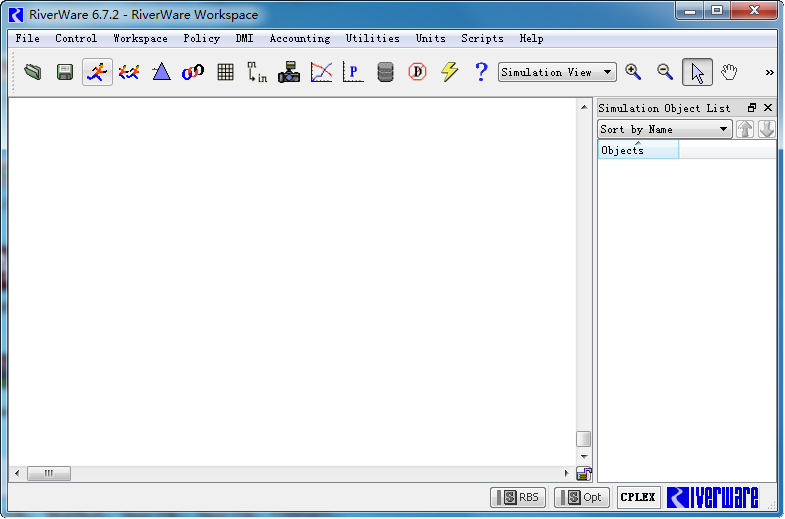The height and width of the screenshot is (519, 785).
Task: Open the Accounting menu
Action: pos(300,39)
